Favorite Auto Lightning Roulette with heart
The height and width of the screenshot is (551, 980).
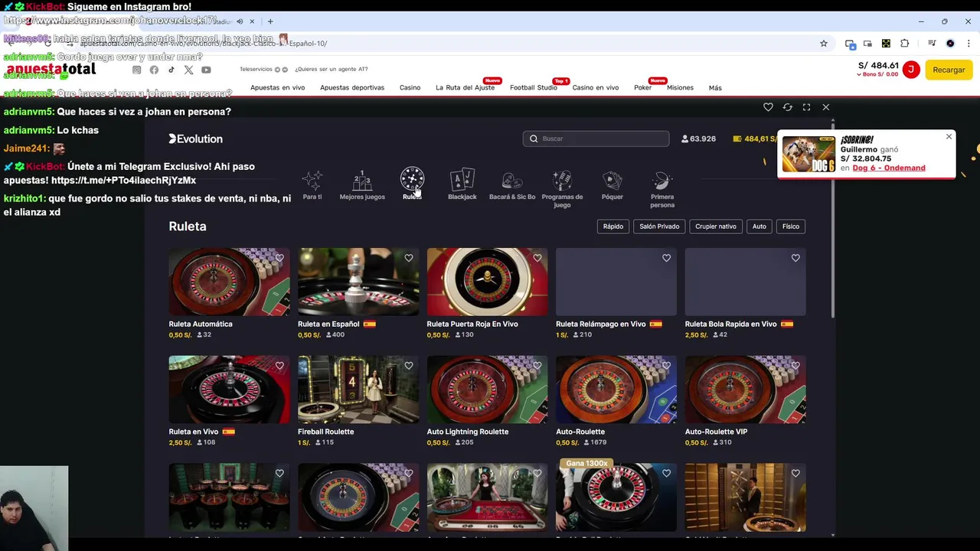tap(537, 366)
